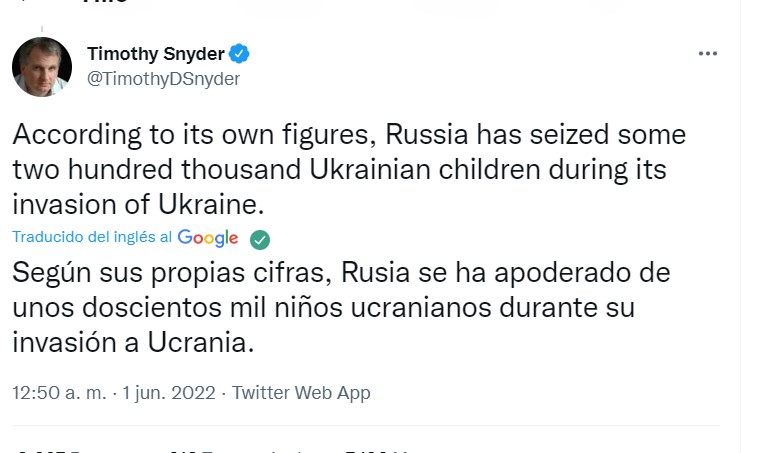Click the 'Traducido del inglés al' translation label
The image size is (768, 453).
point(92,238)
